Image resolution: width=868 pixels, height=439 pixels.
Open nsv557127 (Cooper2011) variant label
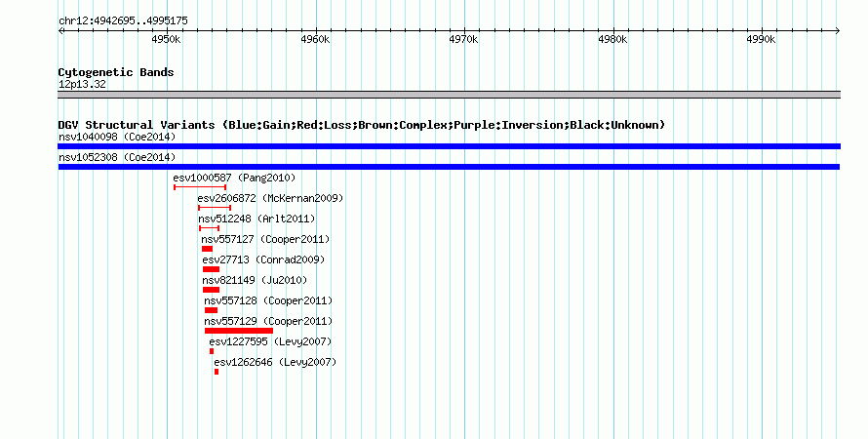265,239
